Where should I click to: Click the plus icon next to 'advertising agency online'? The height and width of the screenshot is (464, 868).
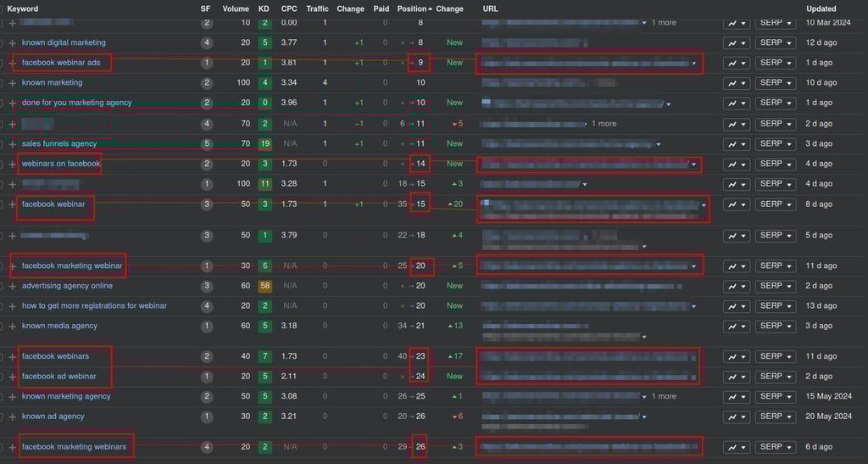(x=12, y=287)
